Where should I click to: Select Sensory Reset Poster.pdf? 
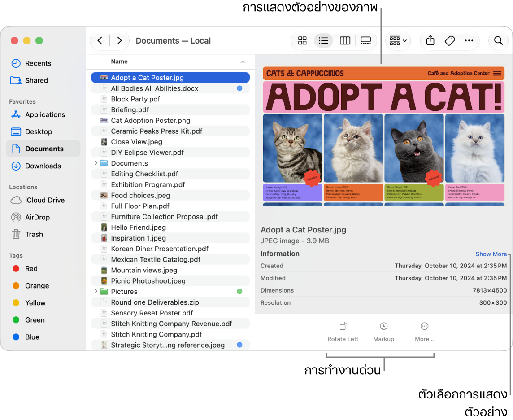click(170, 313)
